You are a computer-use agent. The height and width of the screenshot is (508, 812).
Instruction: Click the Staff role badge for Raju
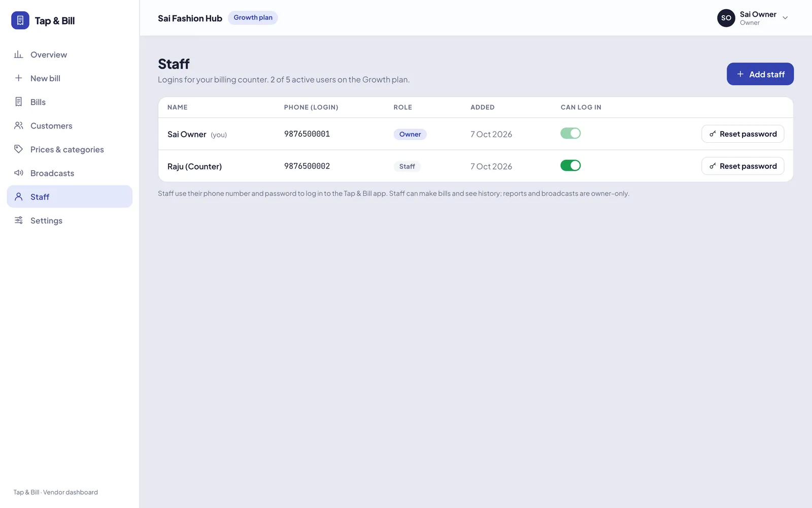coord(407,166)
